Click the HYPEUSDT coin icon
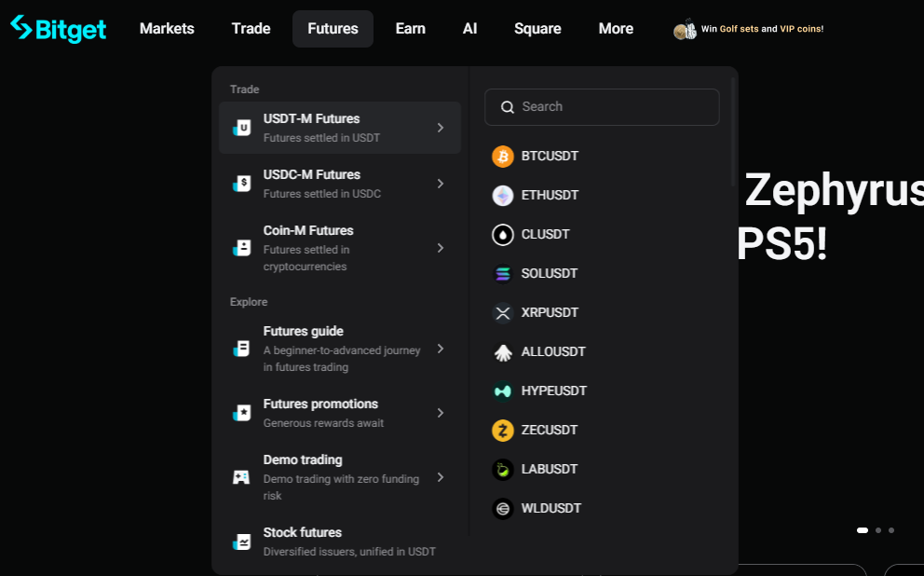 click(503, 391)
